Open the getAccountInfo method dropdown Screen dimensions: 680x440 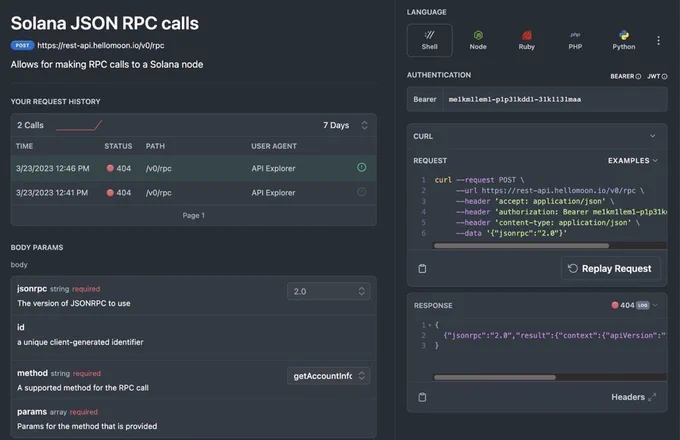[x=328, y=376]
